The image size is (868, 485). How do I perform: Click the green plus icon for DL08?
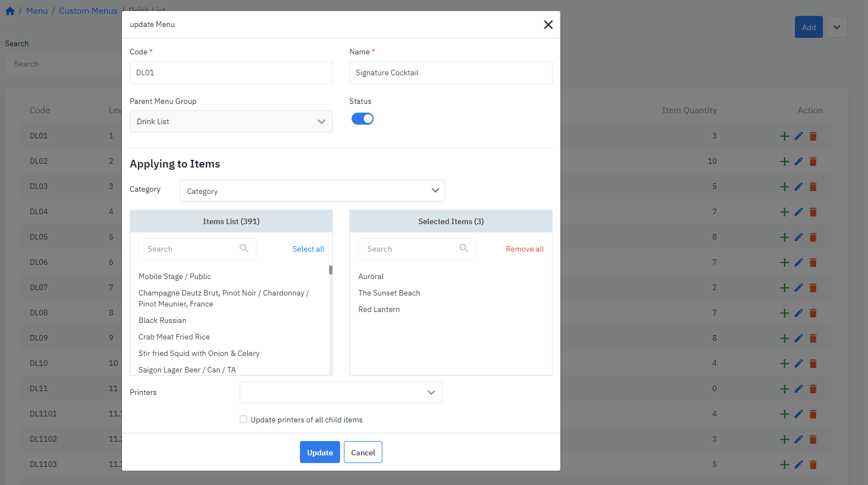click(784, 313)
